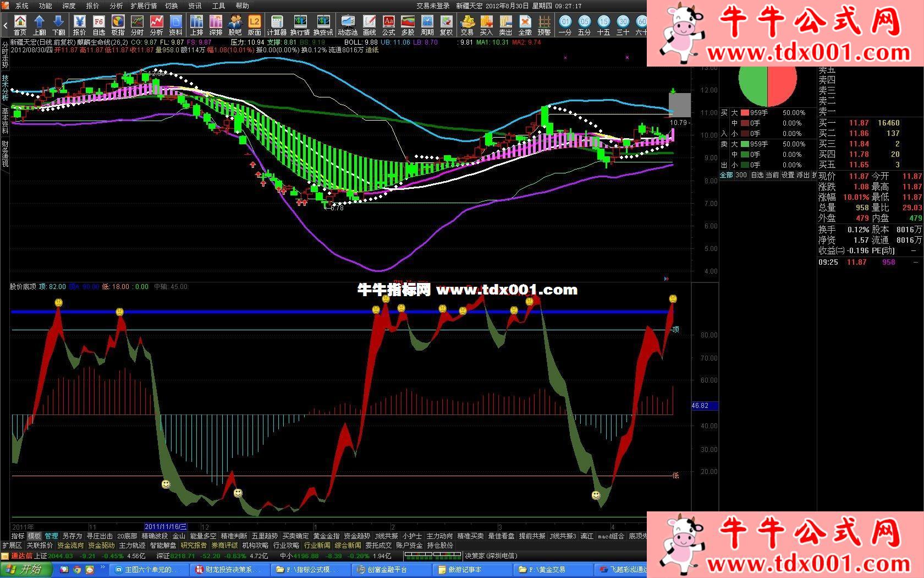This screenshot has height=578, width=924.
Task: Open the 报价 quotes toolbar icon
Action: point(79,25)
